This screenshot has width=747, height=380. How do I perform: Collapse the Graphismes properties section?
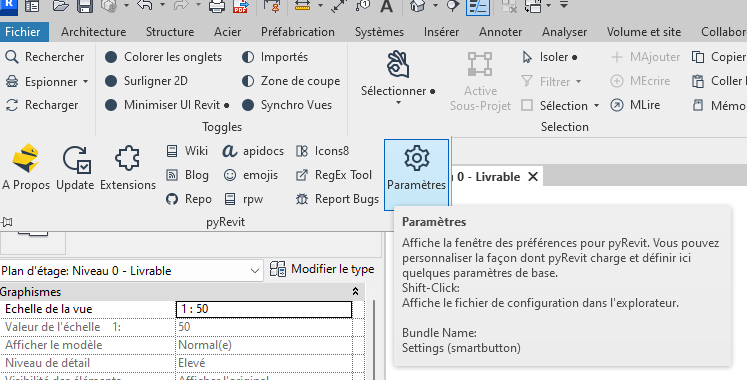click(355, 291)
